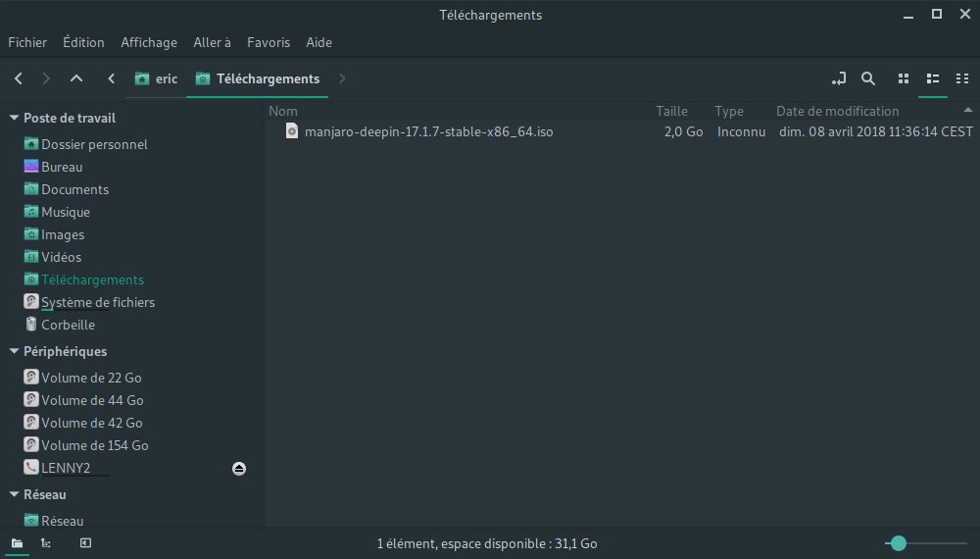This screenshot has height=559, width=980.
Task: Click the Vidéos folder icon
Action: coord(31,256)
